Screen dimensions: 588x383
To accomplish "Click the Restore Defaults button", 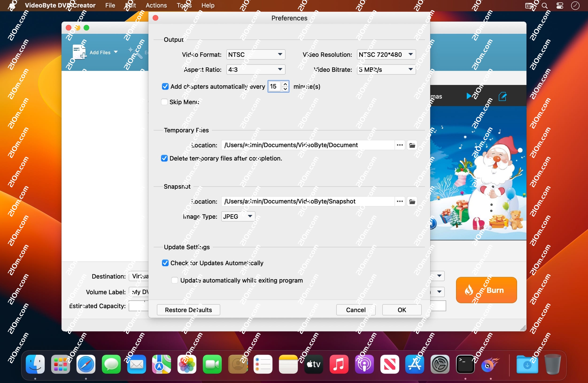I will pyautogui.click(x=188, y=310).
